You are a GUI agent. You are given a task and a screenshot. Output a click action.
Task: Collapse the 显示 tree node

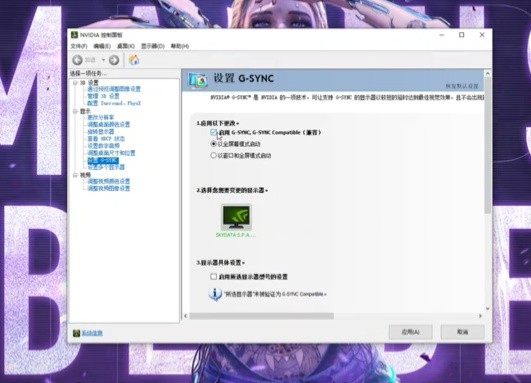coord(75,111)
